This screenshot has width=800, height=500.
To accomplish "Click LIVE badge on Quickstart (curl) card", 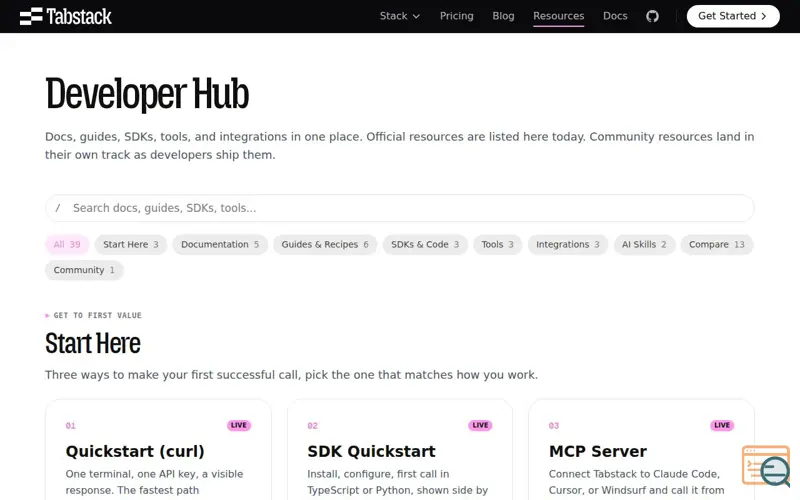I will [x=239, y=425].
